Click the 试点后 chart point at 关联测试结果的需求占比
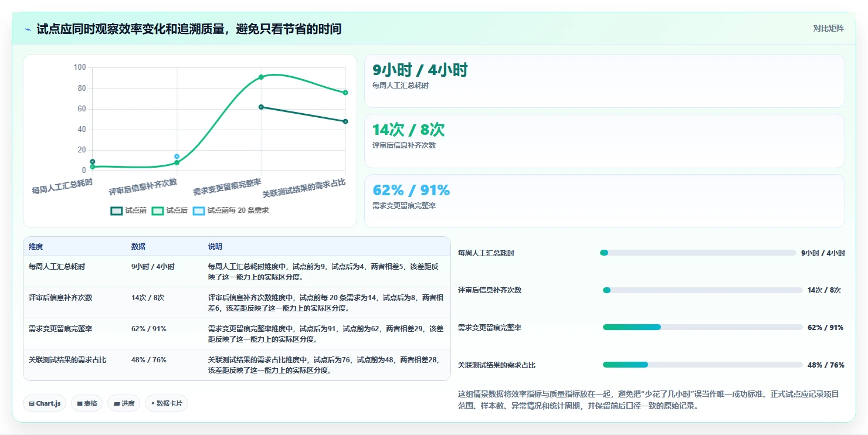 tap(345, 93)
